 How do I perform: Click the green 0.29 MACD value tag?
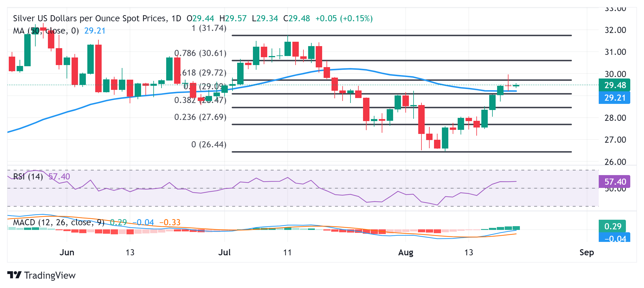pos(612,226)
